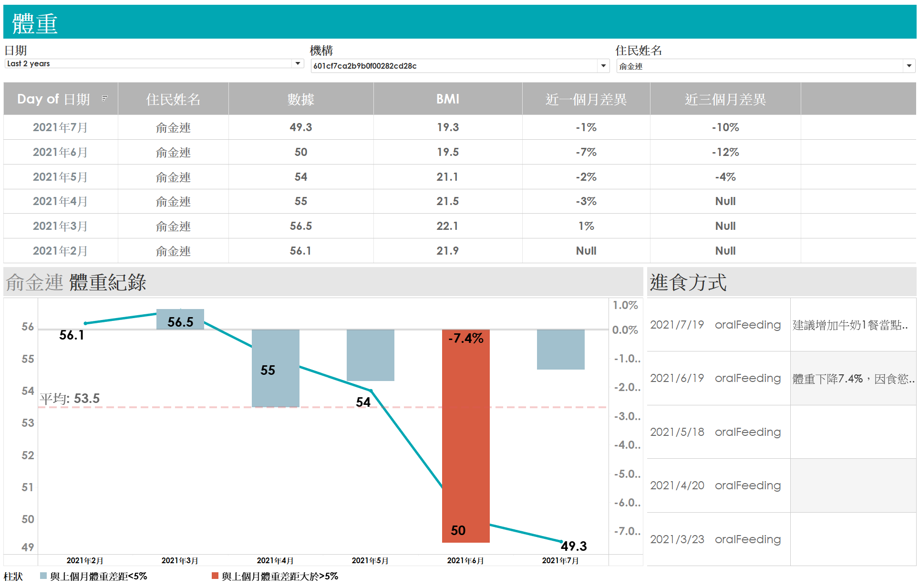Viewport: 919px width, 588px height.
Task: Select the 2021/3/23 feeding record date
Action: click(677, 539)
